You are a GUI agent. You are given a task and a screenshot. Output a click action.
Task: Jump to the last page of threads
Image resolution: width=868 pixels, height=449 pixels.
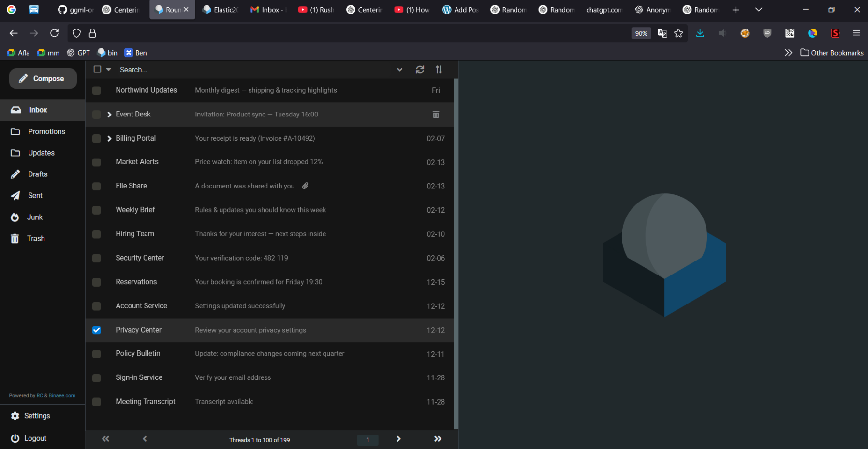(x=438, y=439)
